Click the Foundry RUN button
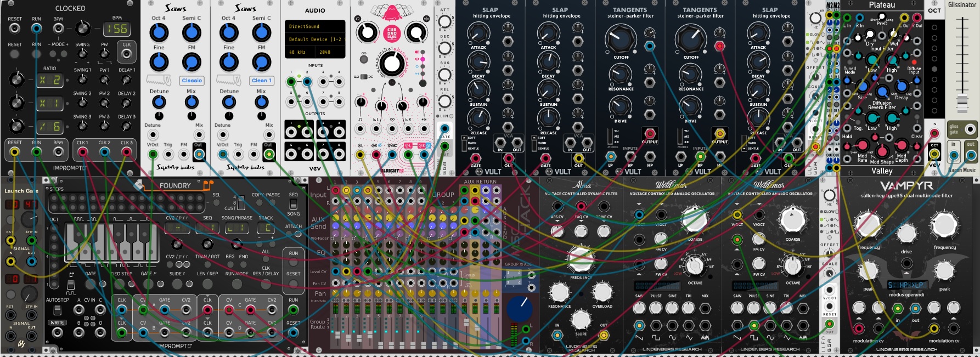 [x=294, y=263]
